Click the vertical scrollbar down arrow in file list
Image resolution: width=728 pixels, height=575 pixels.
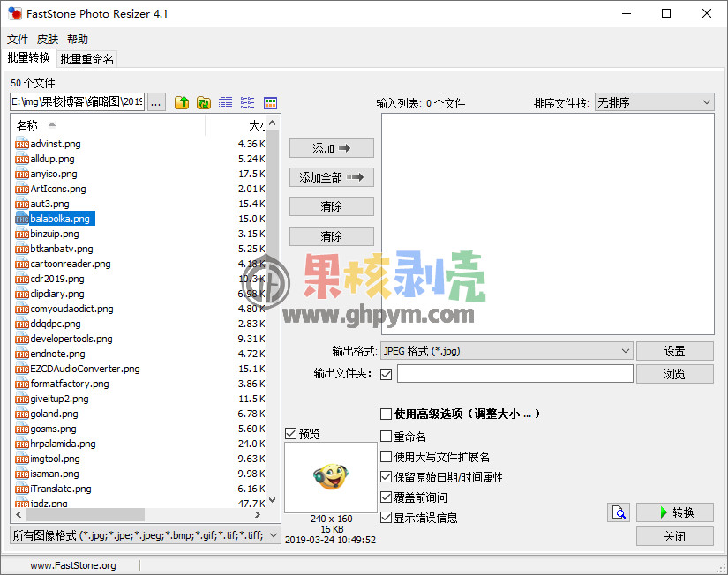(x=273, y=500)
